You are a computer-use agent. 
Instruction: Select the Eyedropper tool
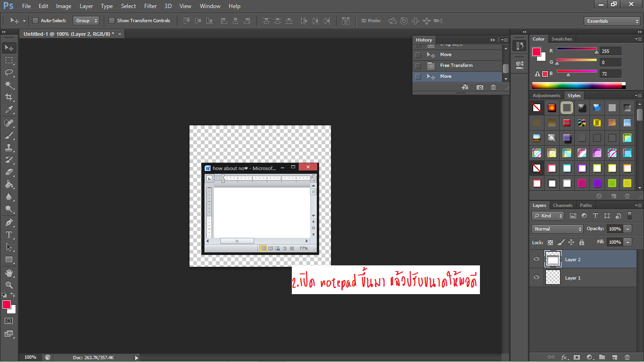coord(9,110)
